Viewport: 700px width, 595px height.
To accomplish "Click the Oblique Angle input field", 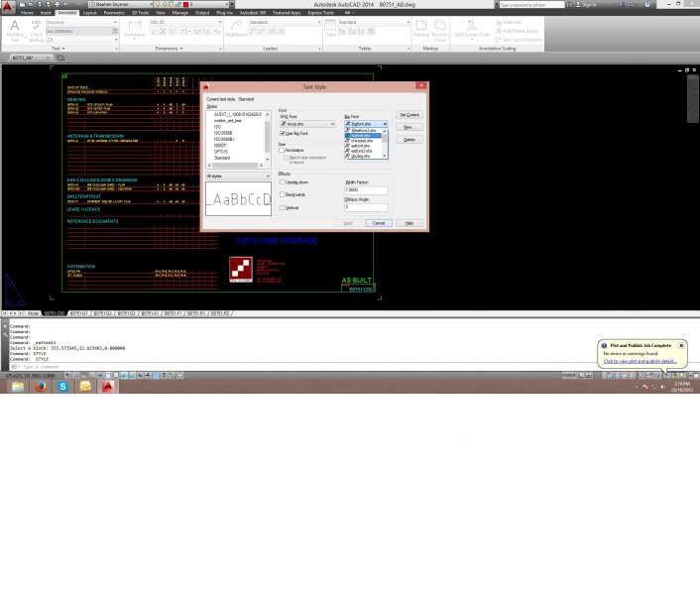I will coord(366,207).
